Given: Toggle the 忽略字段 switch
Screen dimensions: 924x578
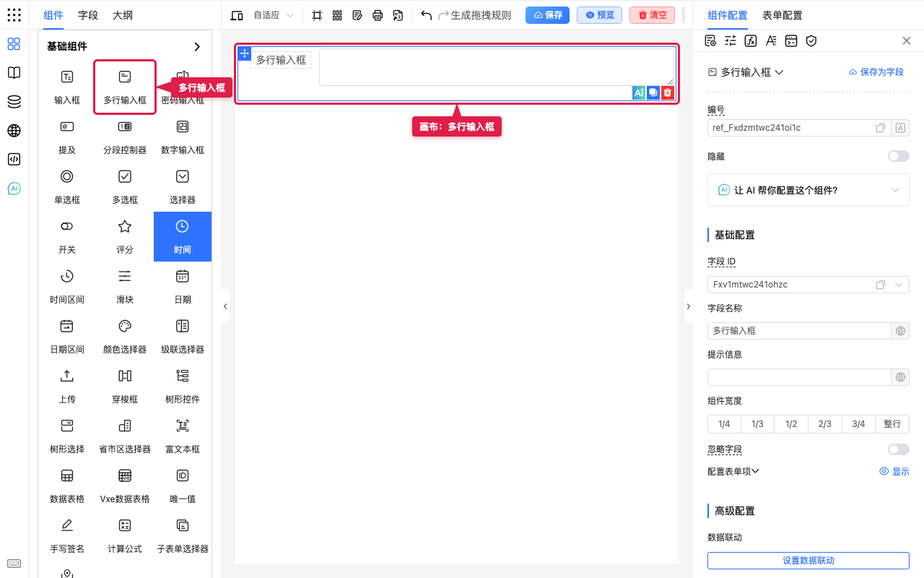Looking at the screenshot, I should pyautogui.click(x=899, y=449).
